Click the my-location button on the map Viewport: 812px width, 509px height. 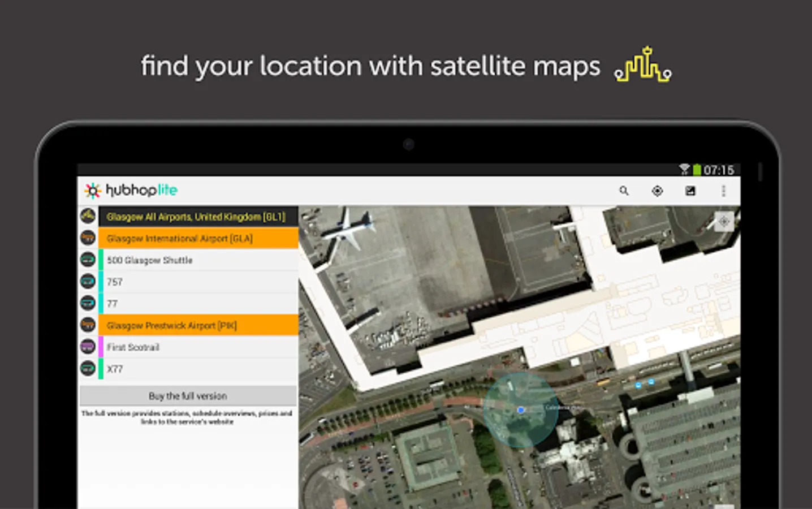point(724,222)
